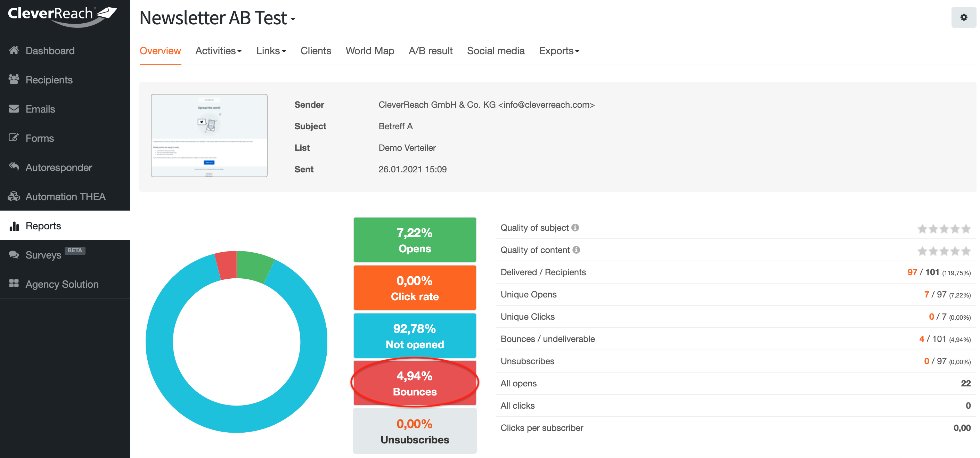This screenshot has width=980, height=458.
Task: Open the settings gear button
Action: [963, 17]
